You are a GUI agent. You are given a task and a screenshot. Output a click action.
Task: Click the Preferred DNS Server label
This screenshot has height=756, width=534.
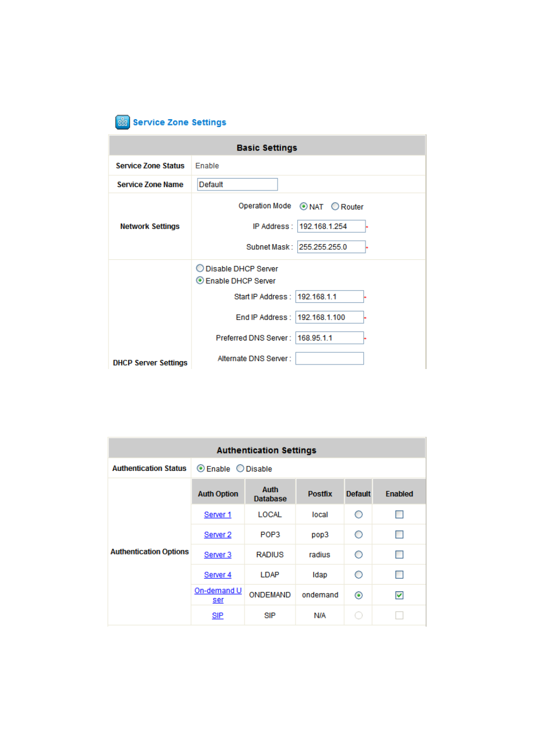254,338
